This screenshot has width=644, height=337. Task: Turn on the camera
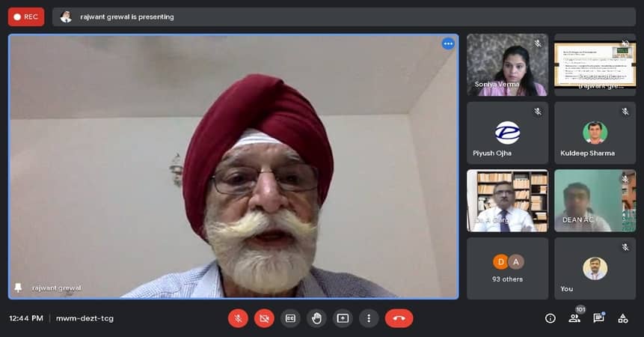click(264, 318)
